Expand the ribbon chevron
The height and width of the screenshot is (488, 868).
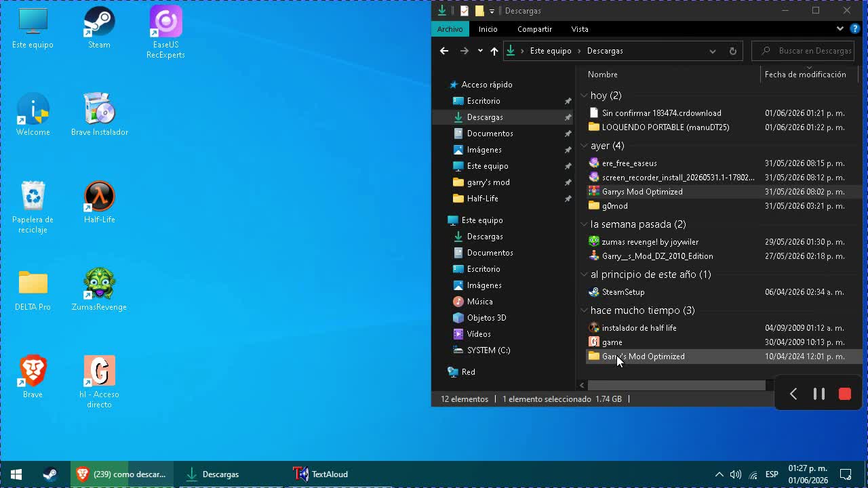tap(840, 28)
